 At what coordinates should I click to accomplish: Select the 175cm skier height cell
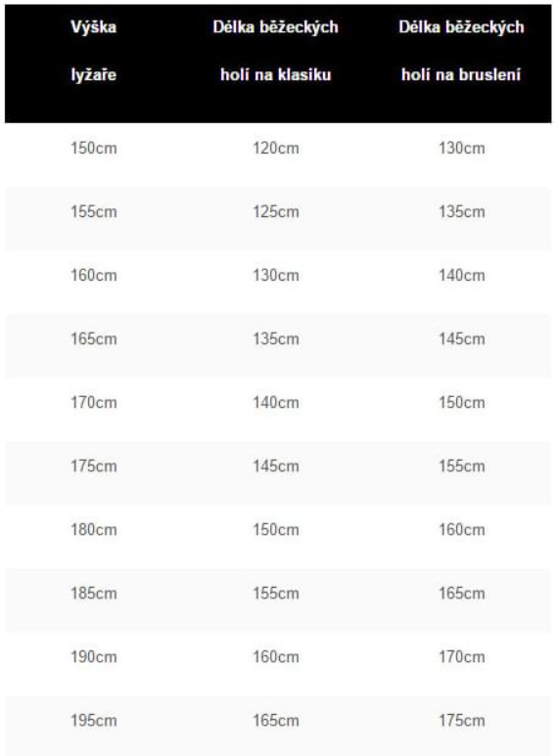(x=94, y=467)
